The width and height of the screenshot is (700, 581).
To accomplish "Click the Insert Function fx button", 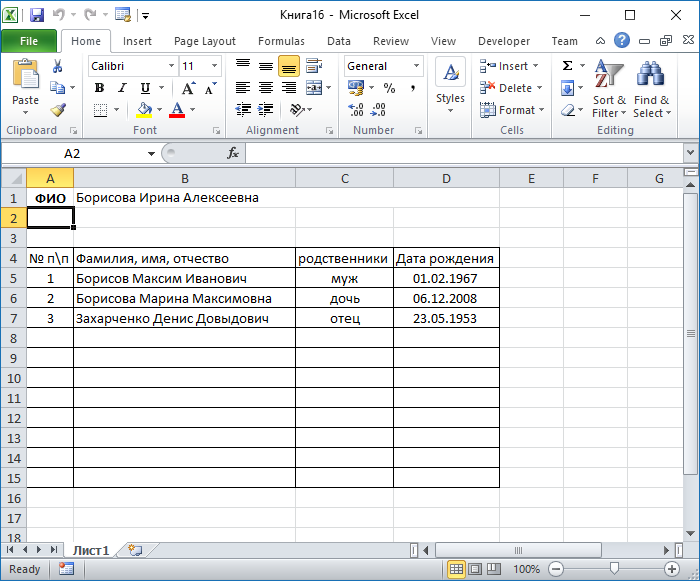I will pos(233,153).
